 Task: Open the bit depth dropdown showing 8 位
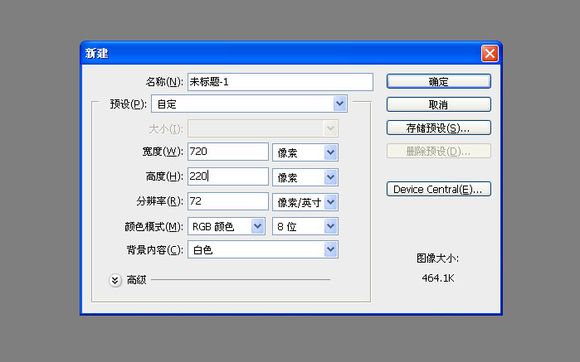305,226
